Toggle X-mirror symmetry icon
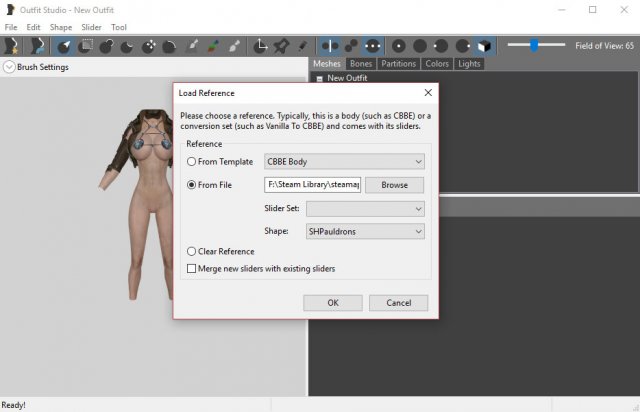 point(329,45)
